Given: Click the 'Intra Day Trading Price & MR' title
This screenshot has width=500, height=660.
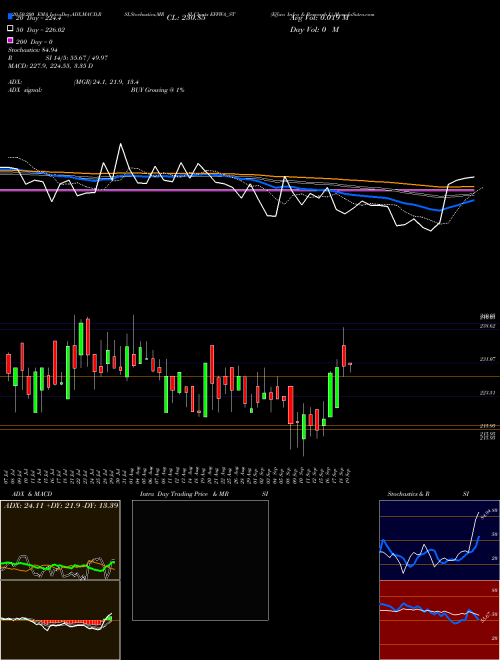Looking at the screenshot, I should click(x=184, y=494).
